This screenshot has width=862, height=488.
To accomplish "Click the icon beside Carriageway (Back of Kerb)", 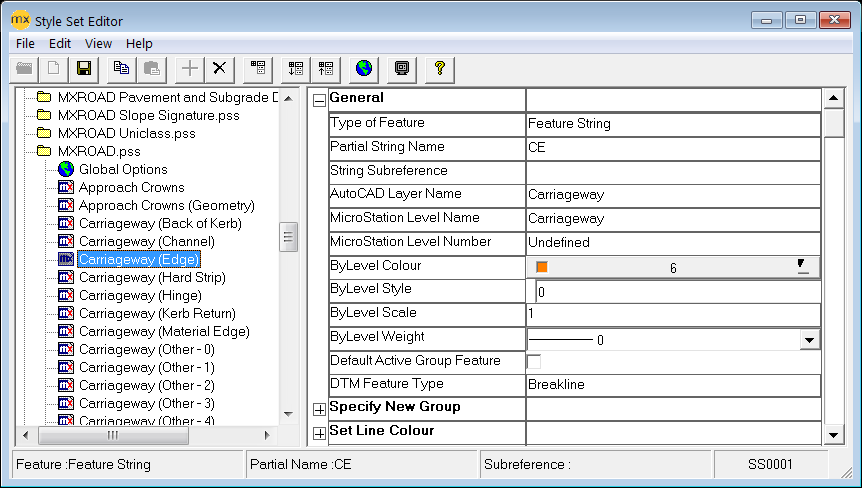I will [x=66, y=224].
